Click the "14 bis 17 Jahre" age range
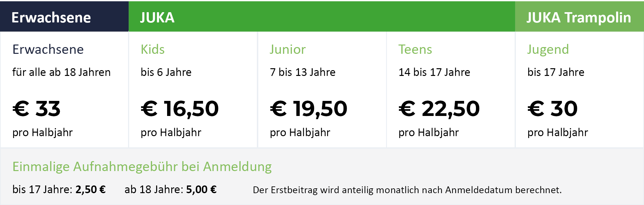 pyautogui.click(x=434, y=72)
